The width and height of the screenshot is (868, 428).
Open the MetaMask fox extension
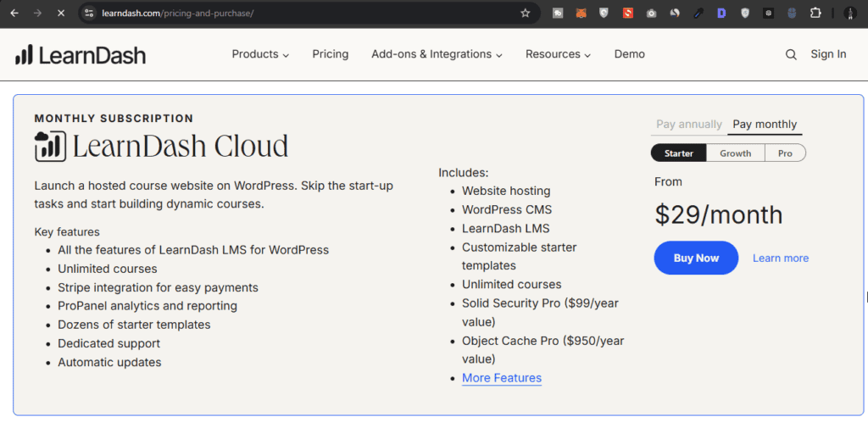tap(581, 13)
